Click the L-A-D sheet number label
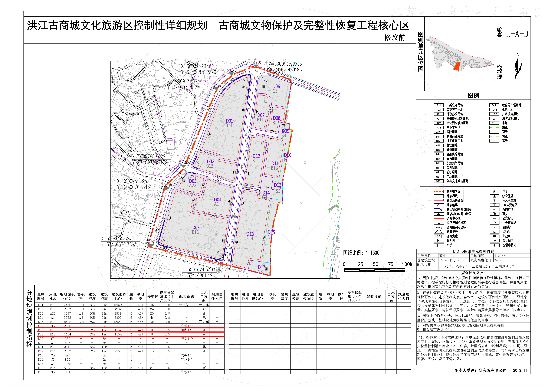The height and width of the screenshot is (392, 548). coord(517,34)
